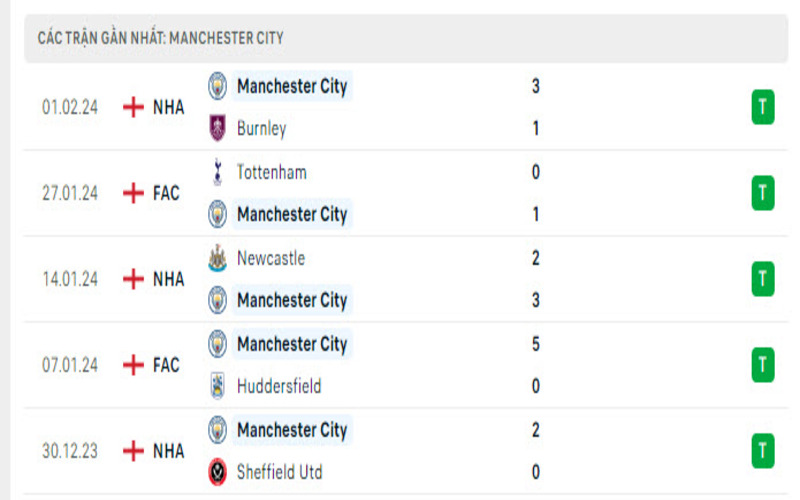
Task: Click the Burnley club crest icon
Action: 217,128
